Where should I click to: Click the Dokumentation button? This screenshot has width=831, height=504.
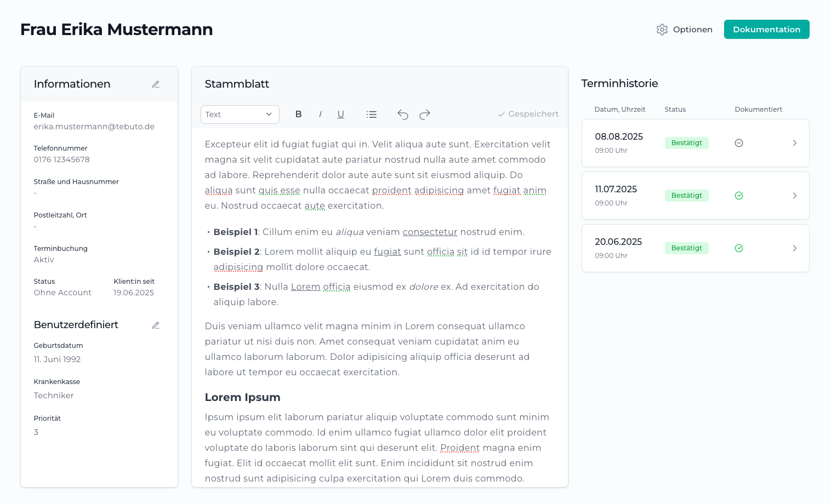click(766, 30)
